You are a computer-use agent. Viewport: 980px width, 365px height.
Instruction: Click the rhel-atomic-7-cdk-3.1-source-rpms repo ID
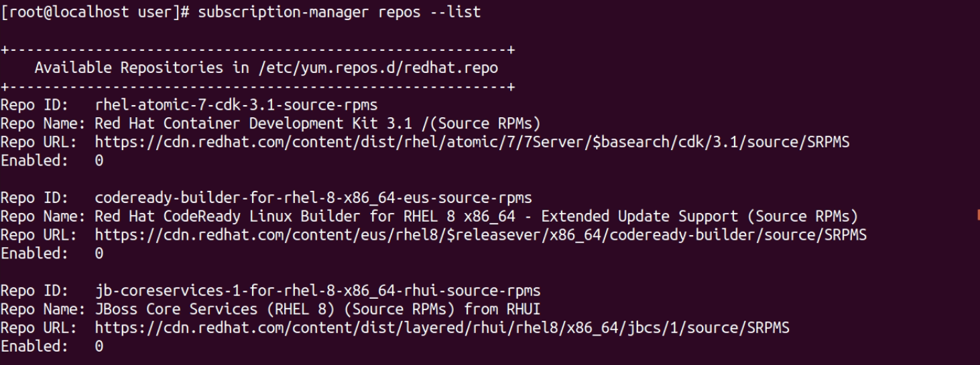tap(237, 105)
